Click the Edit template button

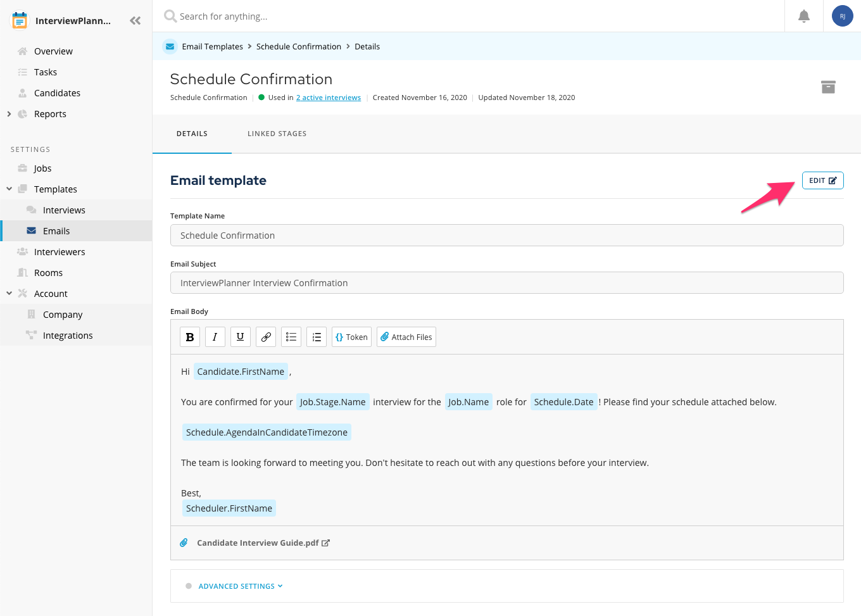(x=822, y=180)
